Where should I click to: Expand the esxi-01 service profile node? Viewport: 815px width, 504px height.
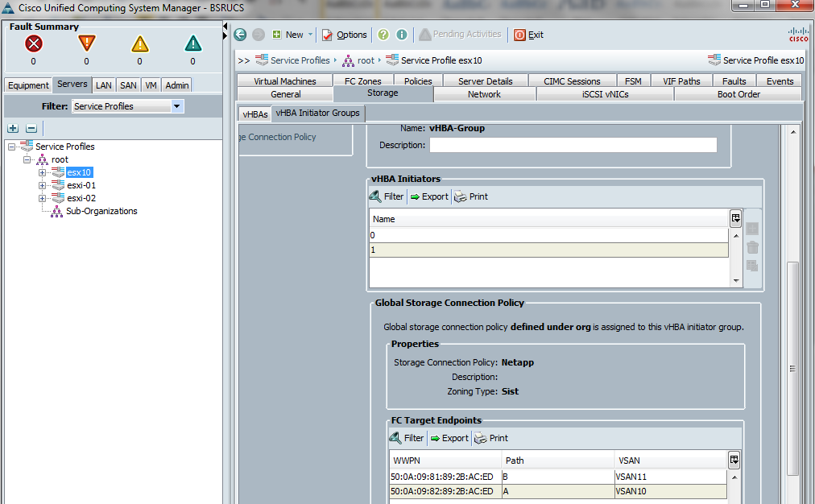click(x=42, y=185)
